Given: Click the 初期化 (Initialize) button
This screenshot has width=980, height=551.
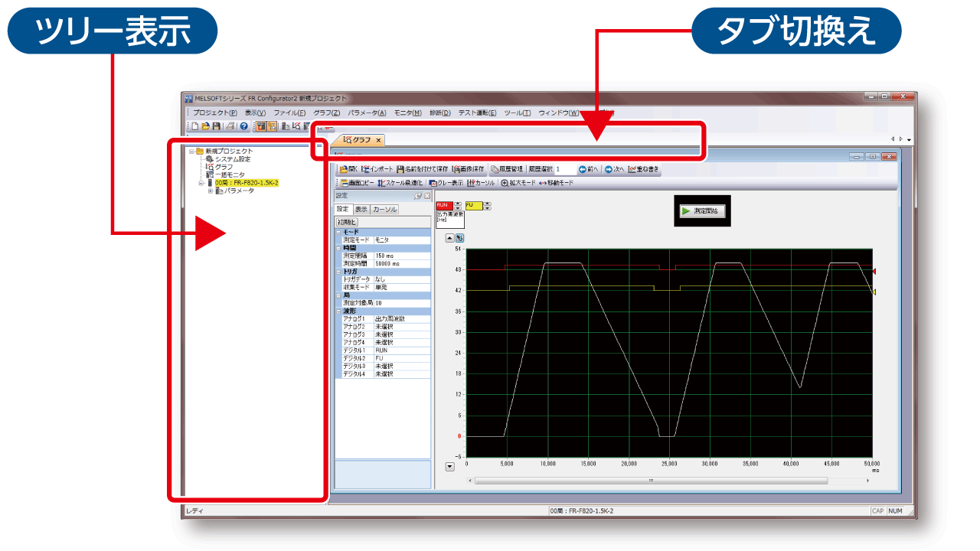Looking at the screenshot, I should 347,221.
